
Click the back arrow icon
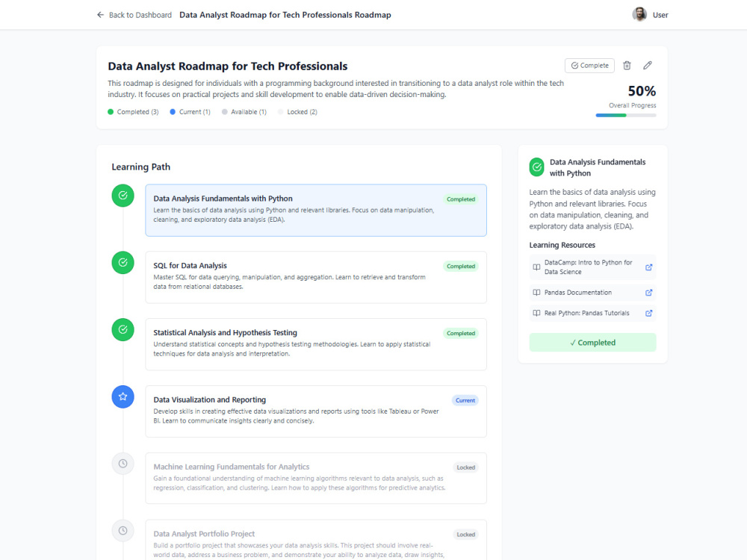(x=100, y=15)
